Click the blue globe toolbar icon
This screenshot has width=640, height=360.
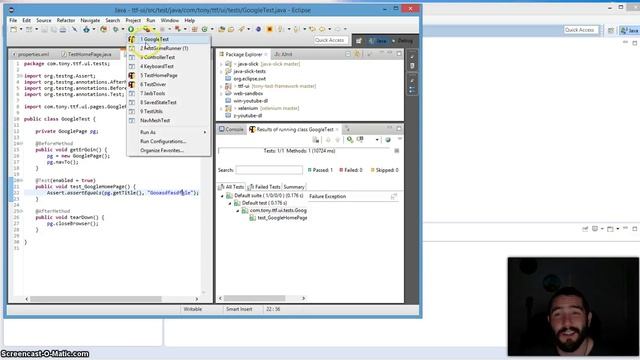[258, 29]
